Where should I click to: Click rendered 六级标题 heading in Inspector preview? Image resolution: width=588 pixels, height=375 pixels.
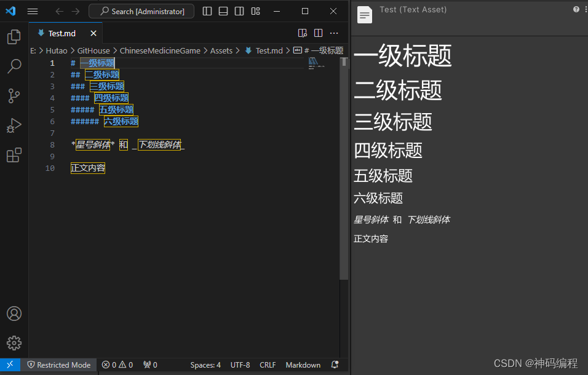[x=378, y=198]
